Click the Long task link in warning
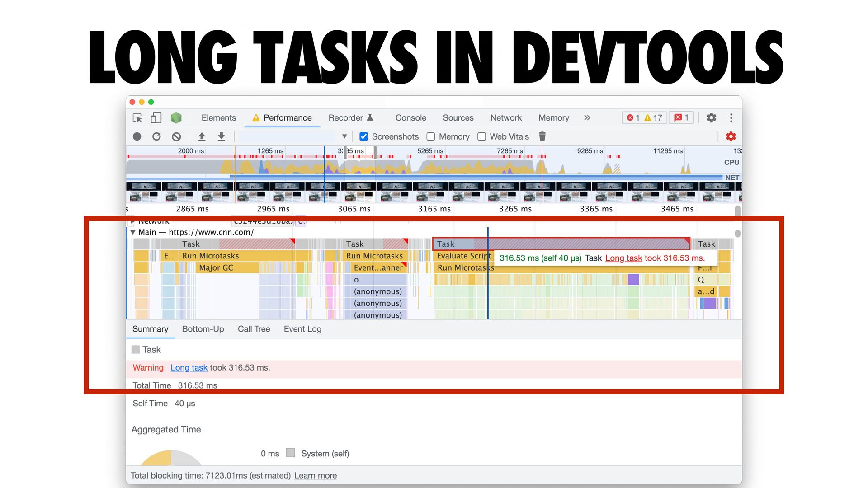 pos(189,368)
